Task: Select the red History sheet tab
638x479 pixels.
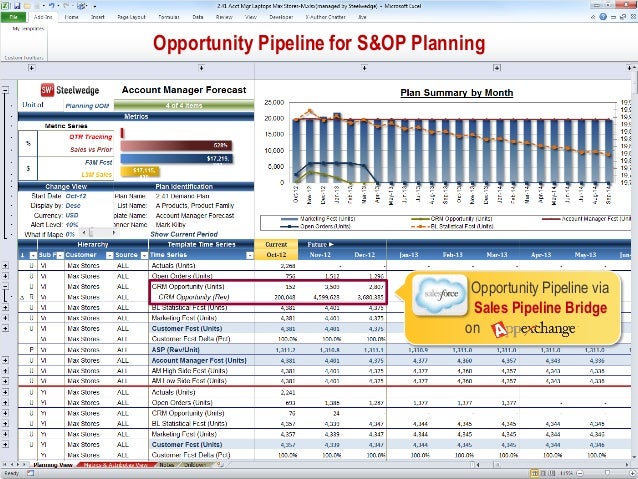Action: click(x=116, y=465)
